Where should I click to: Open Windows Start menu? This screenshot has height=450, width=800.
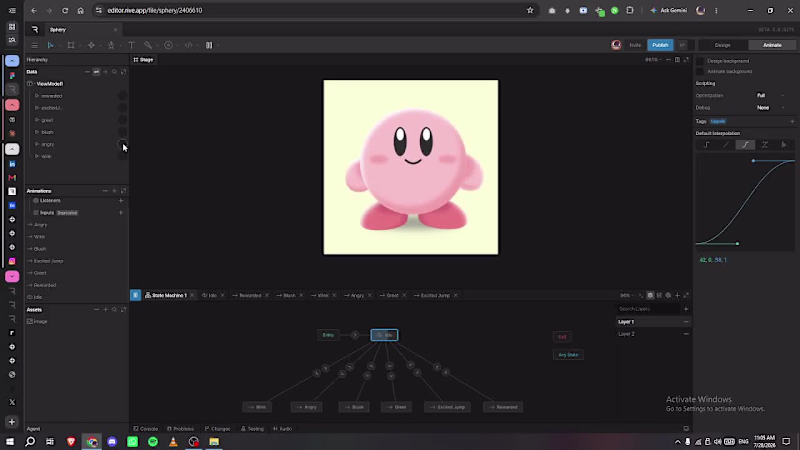[10, 442]
